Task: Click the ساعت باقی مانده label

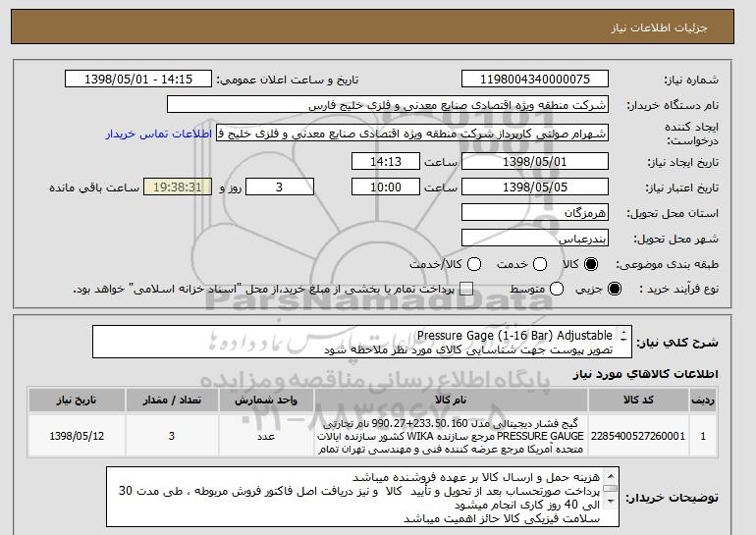Action: click(x=94, y=187)
